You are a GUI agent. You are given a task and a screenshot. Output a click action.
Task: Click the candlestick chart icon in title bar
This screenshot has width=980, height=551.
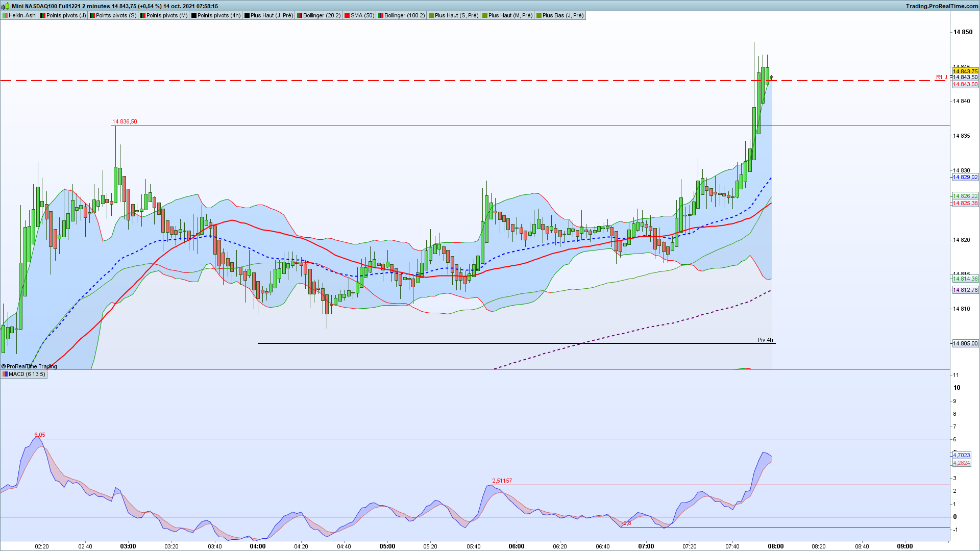tap(6, 6)
